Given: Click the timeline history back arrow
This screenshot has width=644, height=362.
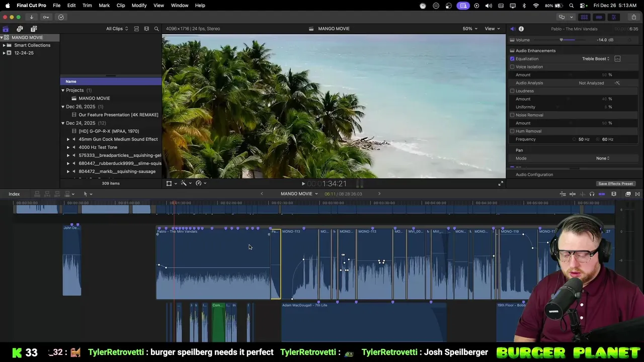Looking at the screenshot, I should click(262, 194).
